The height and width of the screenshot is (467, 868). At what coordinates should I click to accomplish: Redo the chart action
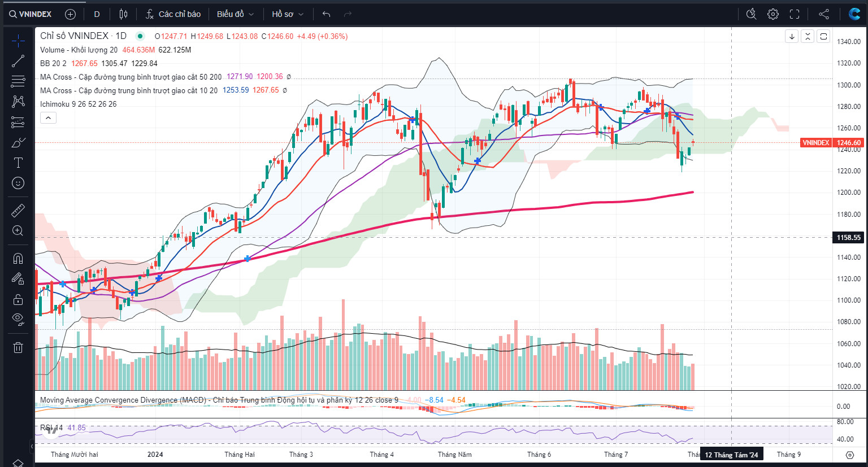point(348,14)
